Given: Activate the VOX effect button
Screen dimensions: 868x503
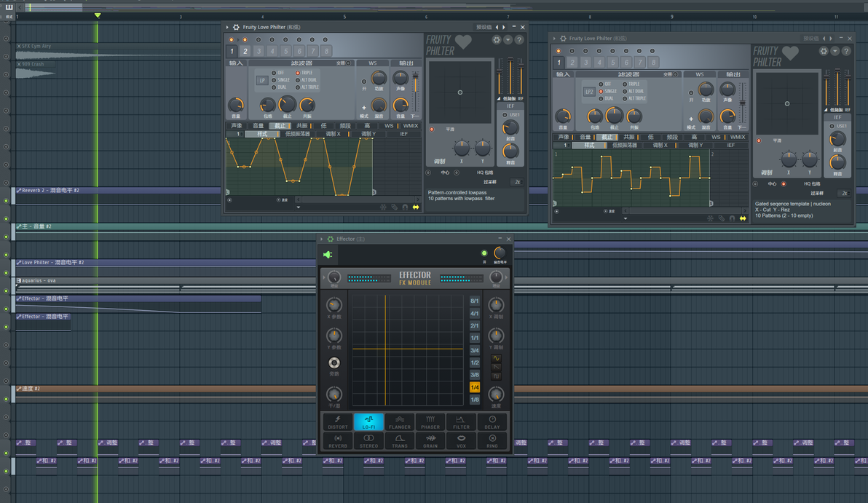Looking at the screenshot, I should pos(461,440).
